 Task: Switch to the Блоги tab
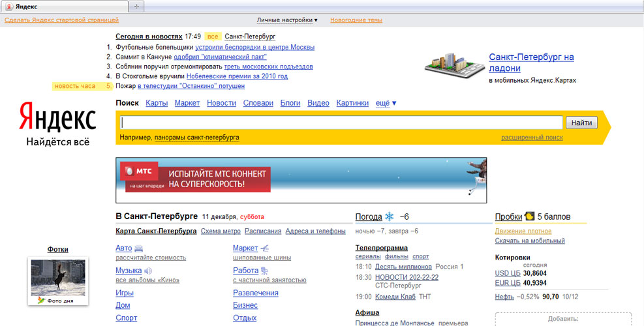click(290, 103)
